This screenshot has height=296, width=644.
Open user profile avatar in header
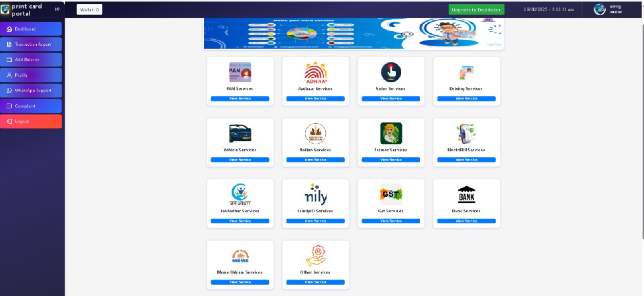coord(599,9)
